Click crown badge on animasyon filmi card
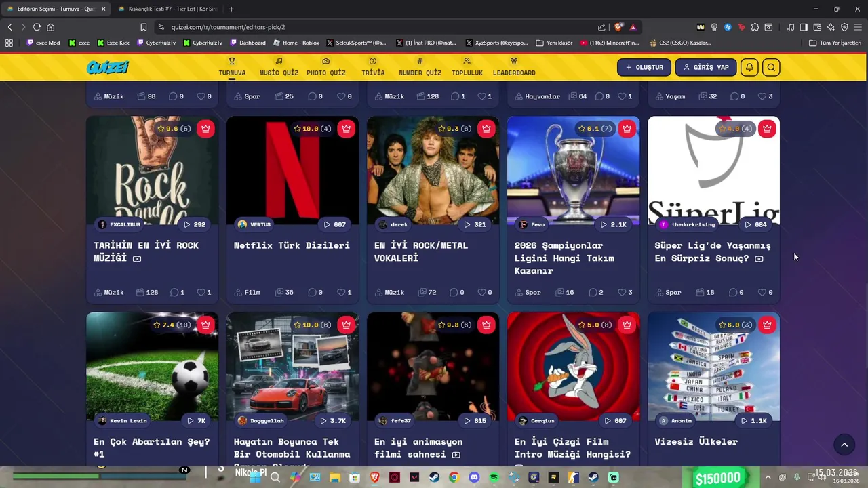Viewport: 868px width, 488px height. click(x=486, y=325)
